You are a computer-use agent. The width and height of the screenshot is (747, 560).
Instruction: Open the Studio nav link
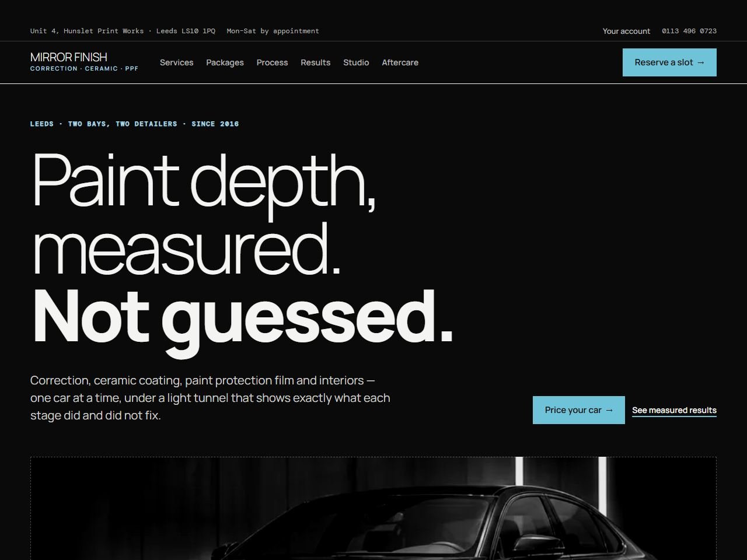click(x=356, y=62)
